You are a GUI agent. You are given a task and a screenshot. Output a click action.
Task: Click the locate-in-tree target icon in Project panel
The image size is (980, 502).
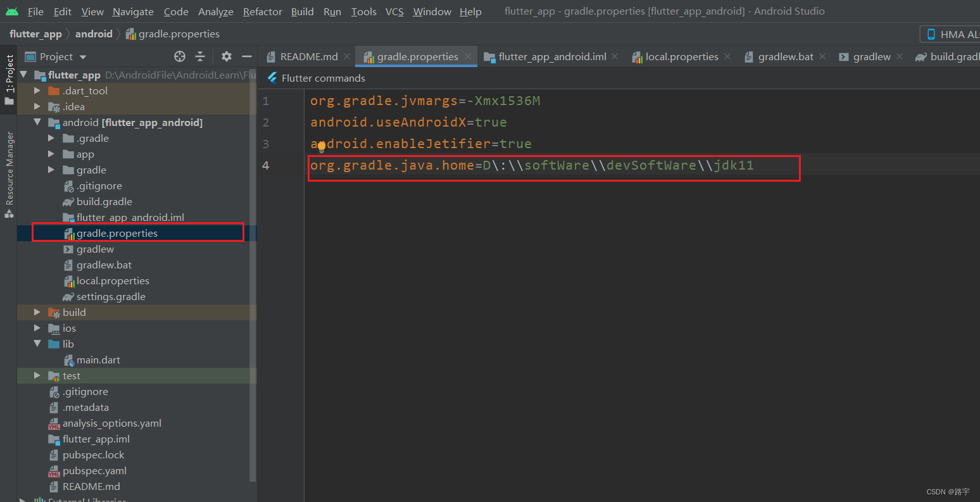(x=180, y=56)
